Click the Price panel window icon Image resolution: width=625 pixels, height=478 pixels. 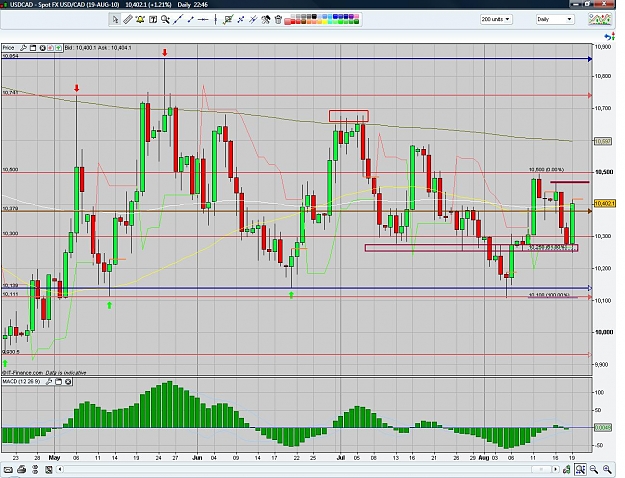[x=33, y=48]
